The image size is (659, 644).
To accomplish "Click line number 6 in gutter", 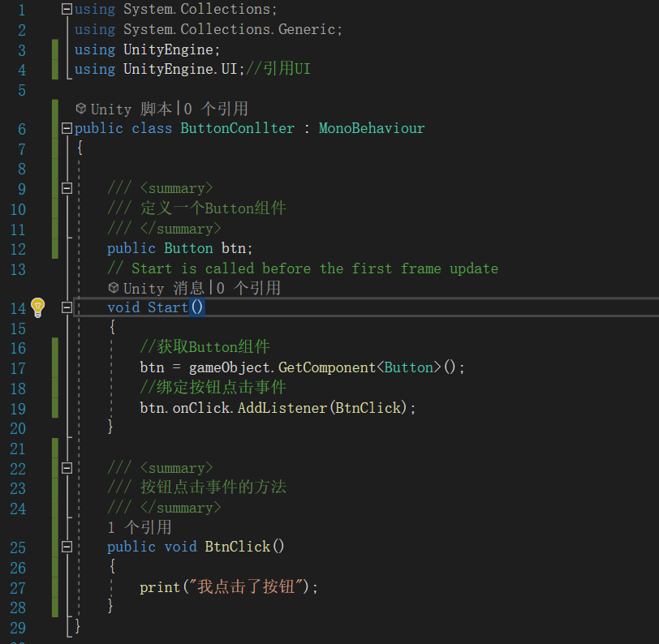I will coord(22,129).
